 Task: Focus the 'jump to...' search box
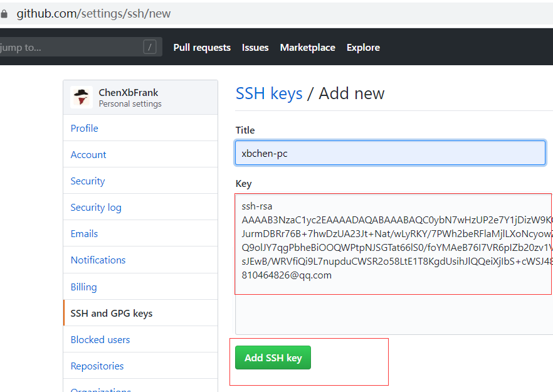[x=81, y=47]
